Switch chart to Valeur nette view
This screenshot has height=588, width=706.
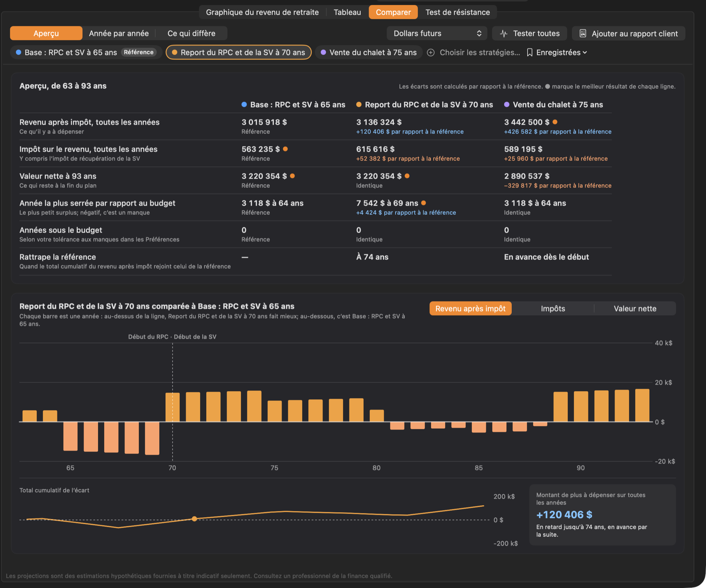pos(635,309)
